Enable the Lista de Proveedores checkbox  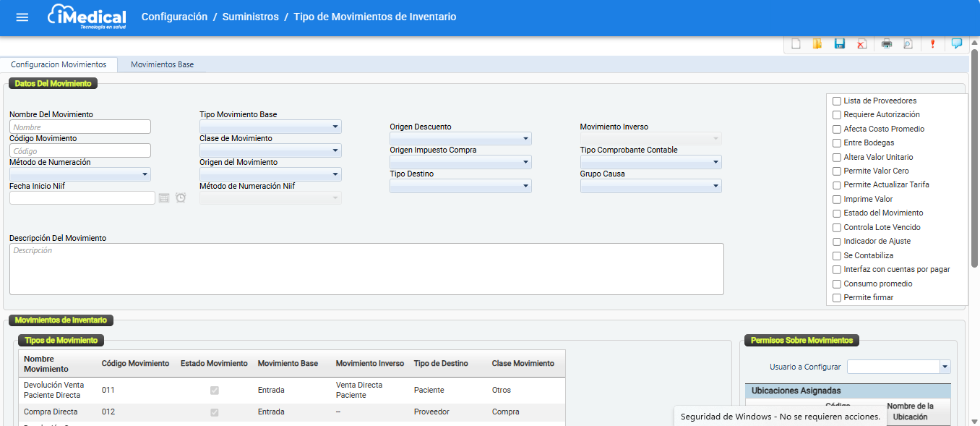837,101
